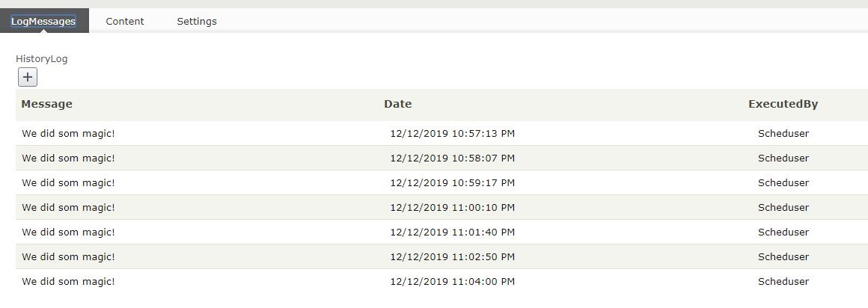Select the log row dated 11:04:00 PM
Image resolution: width=868 pixels, height=308 pixels.
(x=452, y=282)
